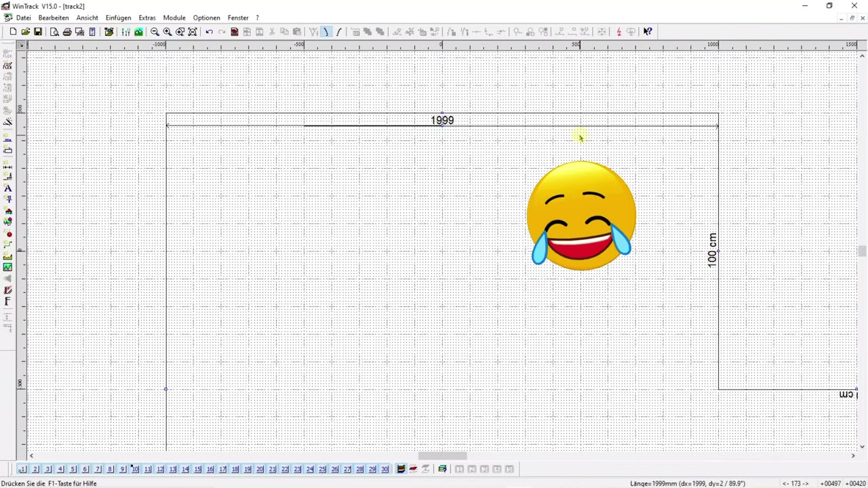Click the '+00497' coordinate in status bar
Viewport: 868px width, 488px height.
(829, 483)
